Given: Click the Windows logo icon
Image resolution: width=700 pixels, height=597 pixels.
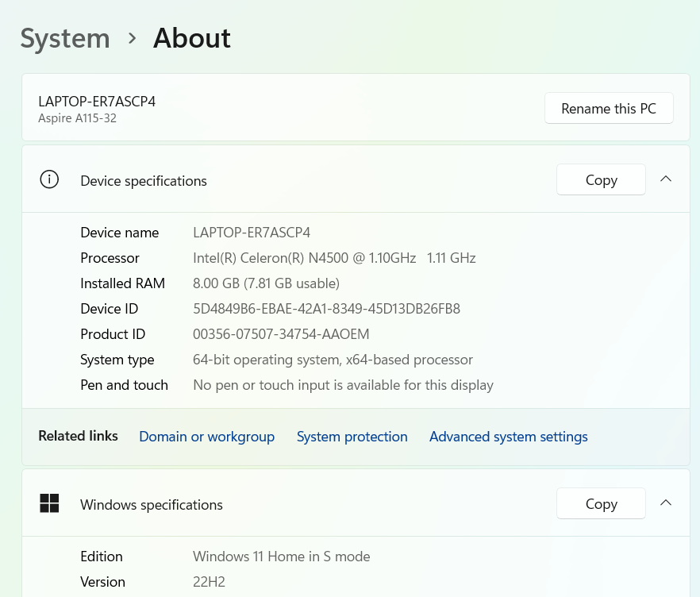Looking at the screenshot, I should [x=49, y=503].
